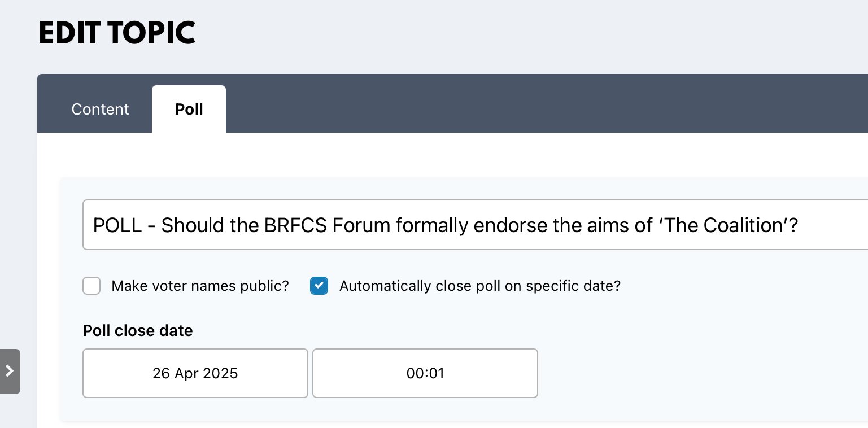Click the right-arrow icon at left edge
Viewport: 868px width, 428px height.
pyautogui.click(x=10, y=371)
